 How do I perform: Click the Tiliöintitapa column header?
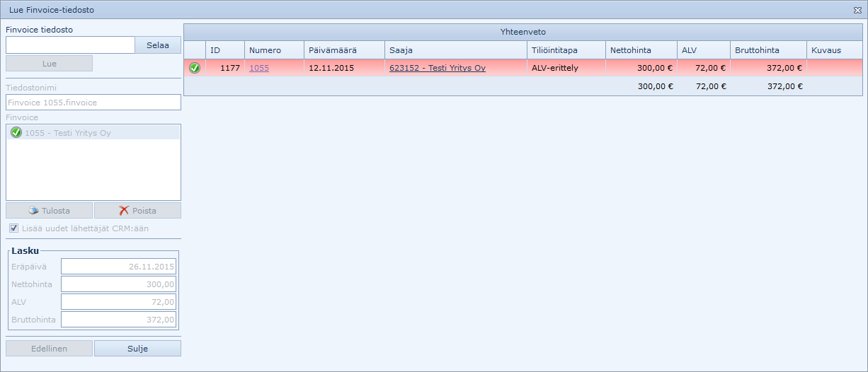pos(566,50)
